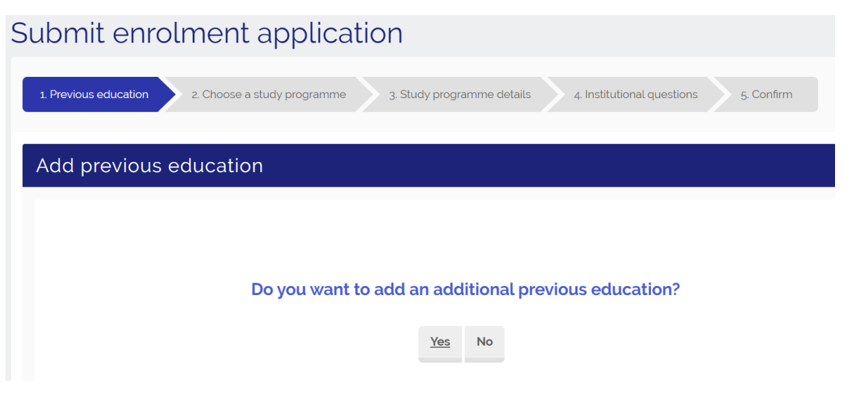Click the Yes button
This screenshot has height=413, width=868.
(x=440, y=342)
